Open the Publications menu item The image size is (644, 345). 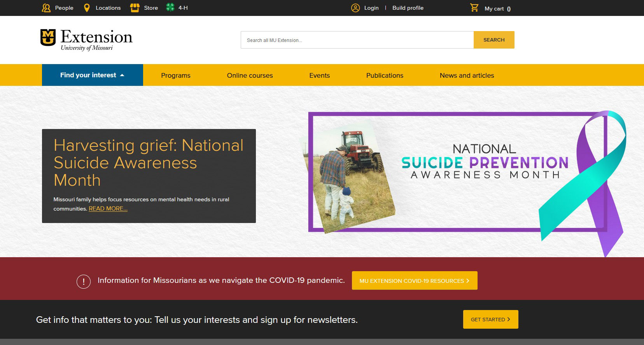tap(385, 75)
